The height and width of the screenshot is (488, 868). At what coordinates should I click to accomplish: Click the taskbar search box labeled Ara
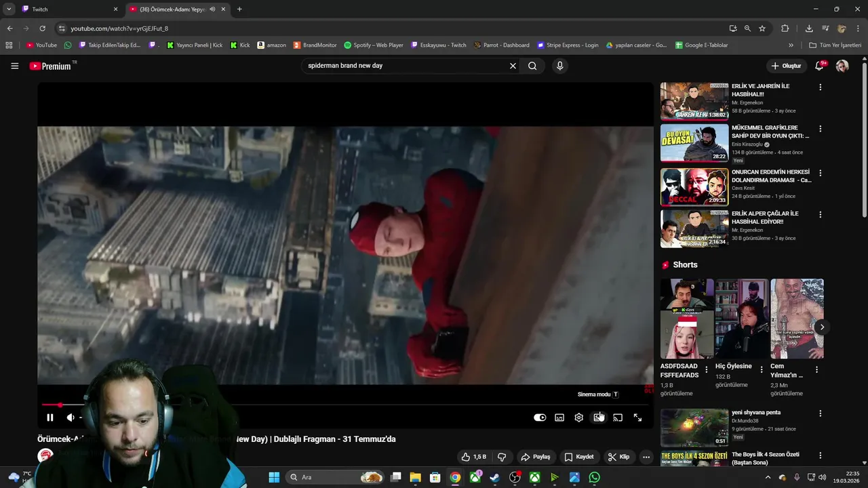coord(336,477)
